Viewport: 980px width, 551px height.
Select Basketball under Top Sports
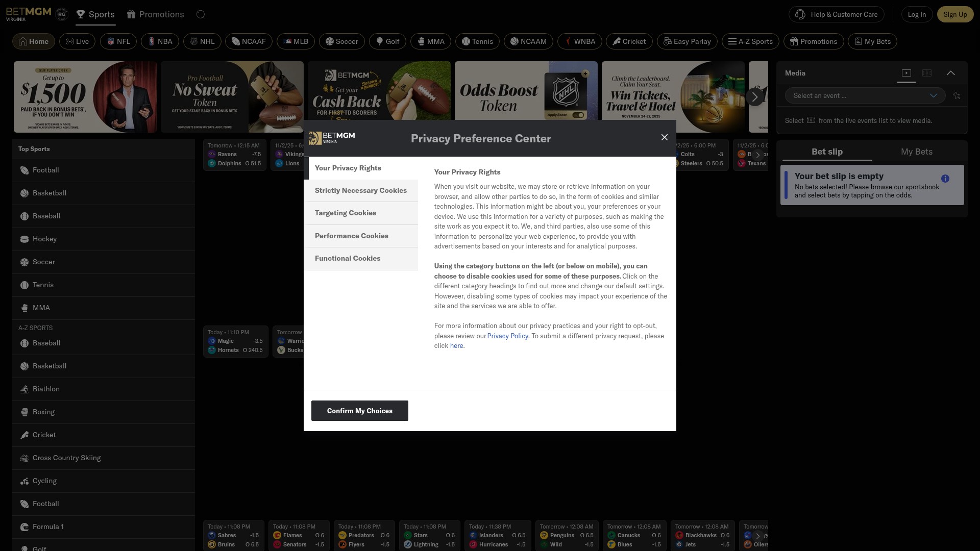(x=104, y=193)
